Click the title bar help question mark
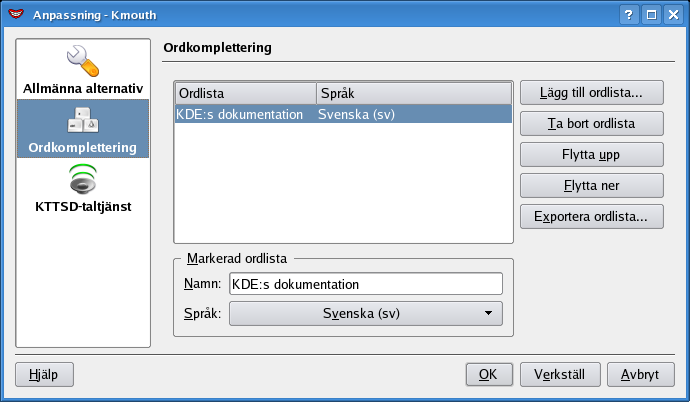 [x=629, y=15]
